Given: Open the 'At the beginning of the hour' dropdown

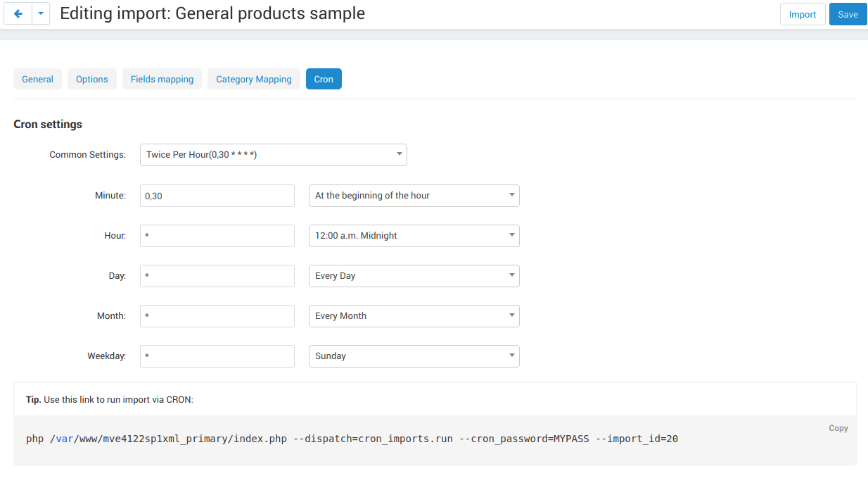Looking at the screenshot, I should [414, 196].
